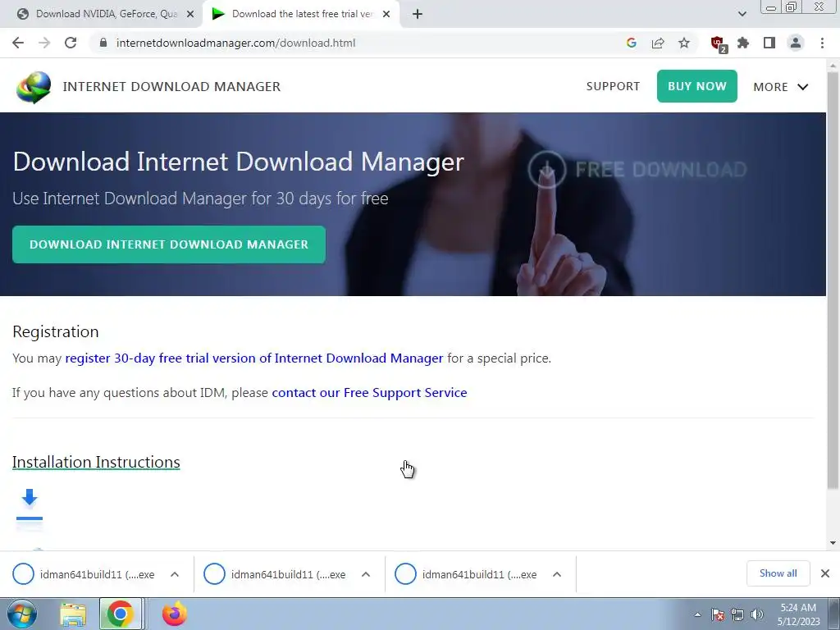Bookmark this page with star icon
Screen dimensions: 840x630
coord(684,43)
